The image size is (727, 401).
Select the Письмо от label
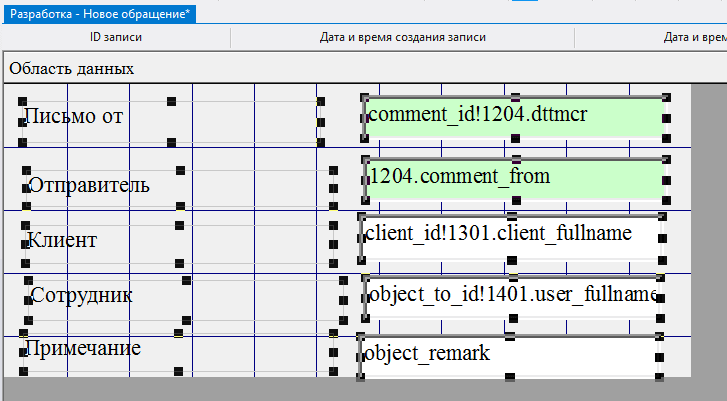click(73, 117)
